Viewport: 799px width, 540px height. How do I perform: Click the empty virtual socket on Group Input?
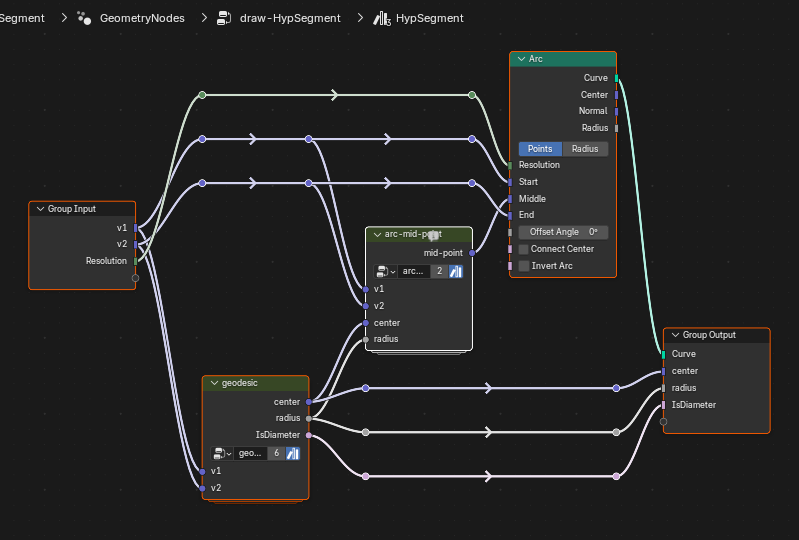(136, 278)
